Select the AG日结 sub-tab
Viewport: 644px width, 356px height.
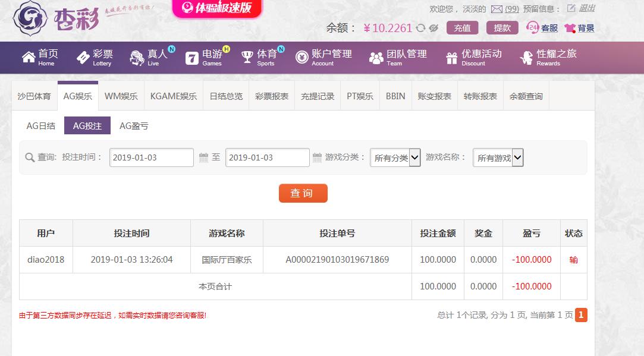[40, 125]
